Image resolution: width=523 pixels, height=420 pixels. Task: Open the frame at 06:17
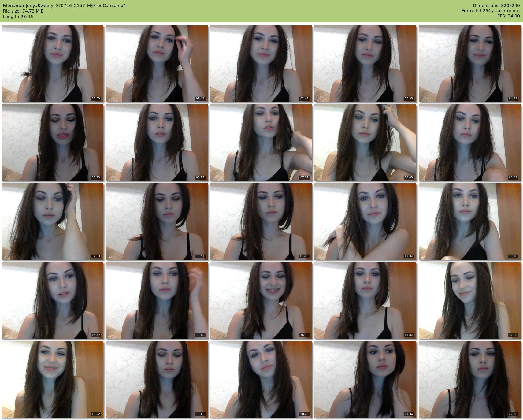pyautogui.click(x=157, y=143)
